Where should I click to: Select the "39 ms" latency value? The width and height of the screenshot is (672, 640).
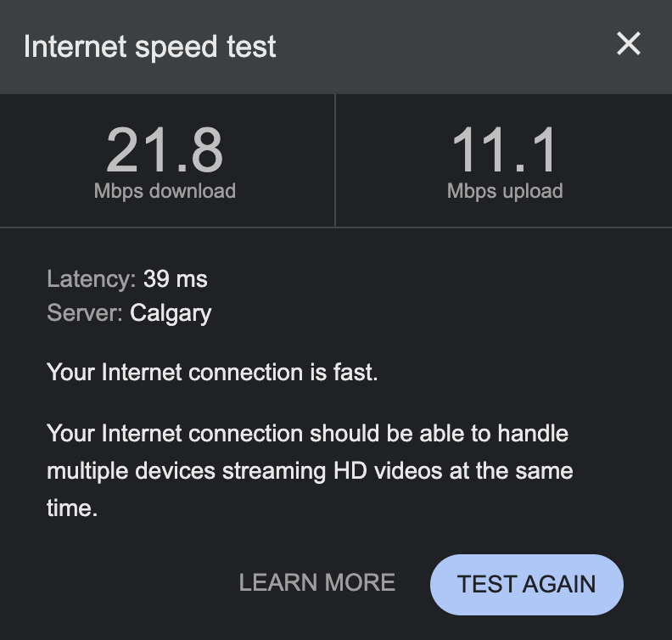coord(176,278)
